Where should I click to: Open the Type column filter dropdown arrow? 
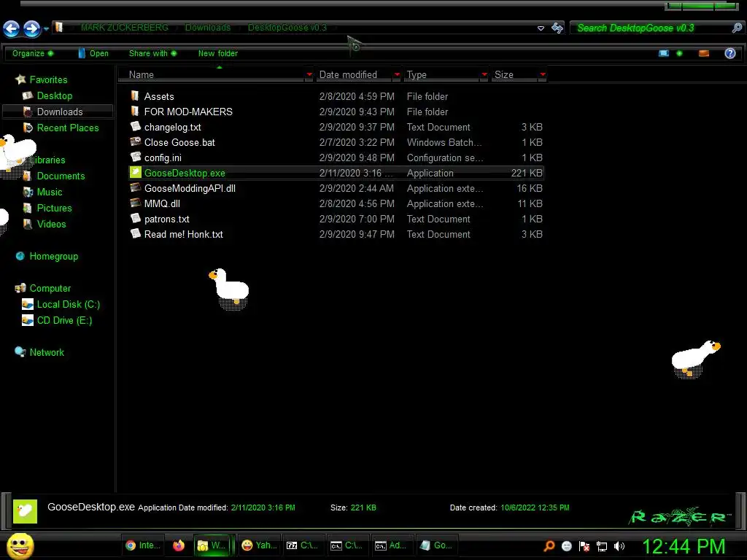[x=484, y=75]
